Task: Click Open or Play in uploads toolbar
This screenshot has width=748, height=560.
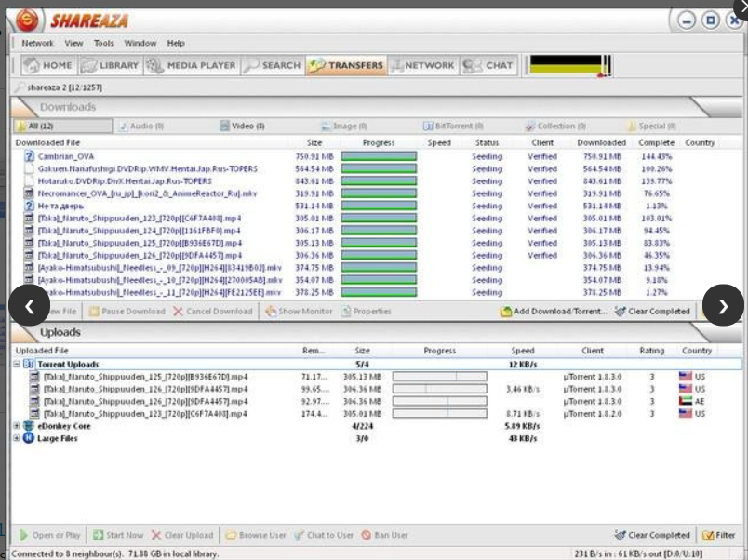Action: pyautogui.click(x=50, y=535)
